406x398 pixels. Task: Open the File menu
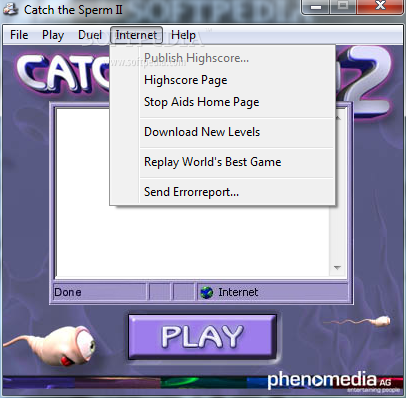(x=19, y=35)
